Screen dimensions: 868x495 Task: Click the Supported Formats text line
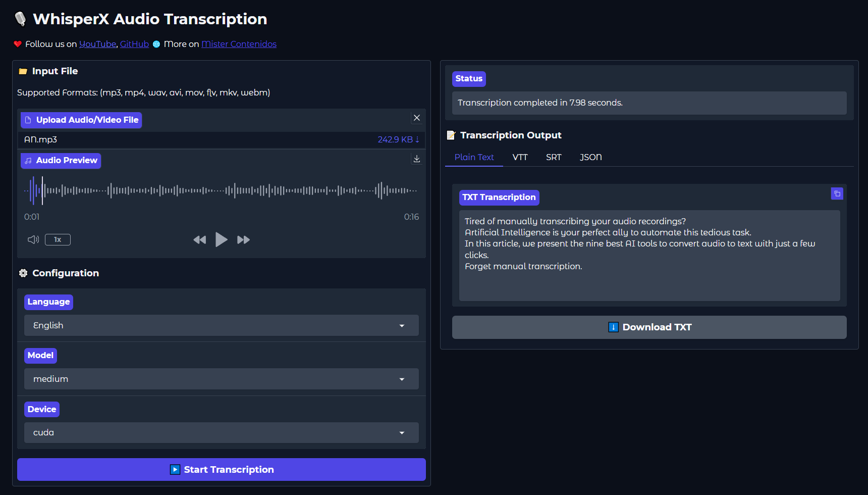coord(144,92)
